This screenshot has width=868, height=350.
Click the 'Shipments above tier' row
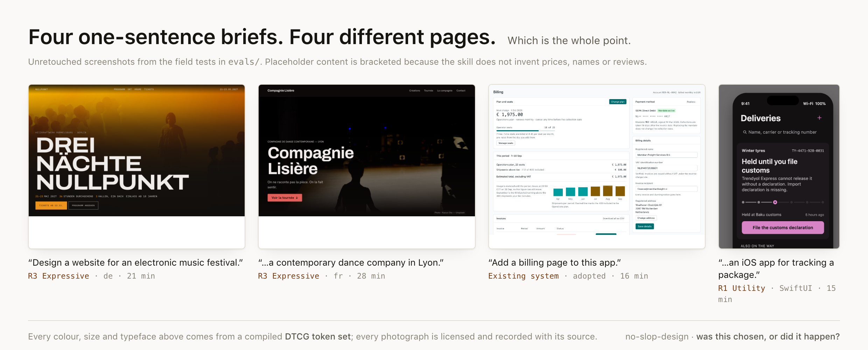(x=561, y=170)
